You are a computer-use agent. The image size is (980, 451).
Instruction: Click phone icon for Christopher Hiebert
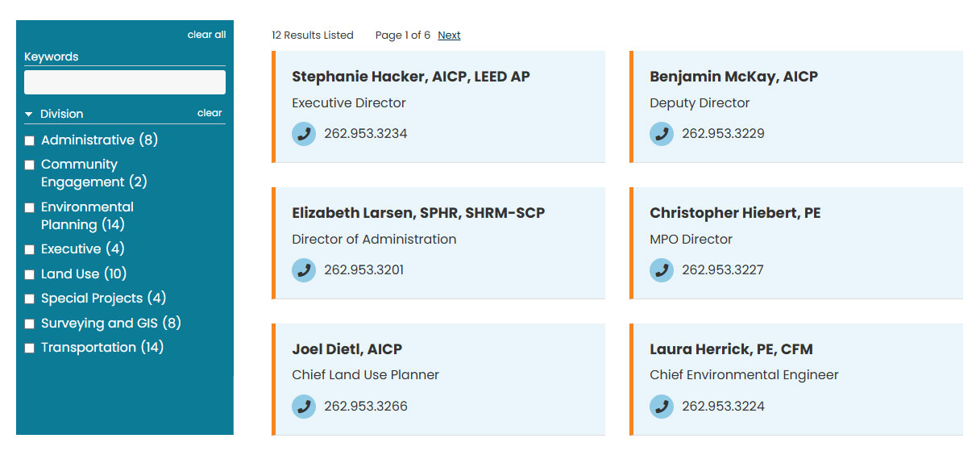tap(662, 270)
